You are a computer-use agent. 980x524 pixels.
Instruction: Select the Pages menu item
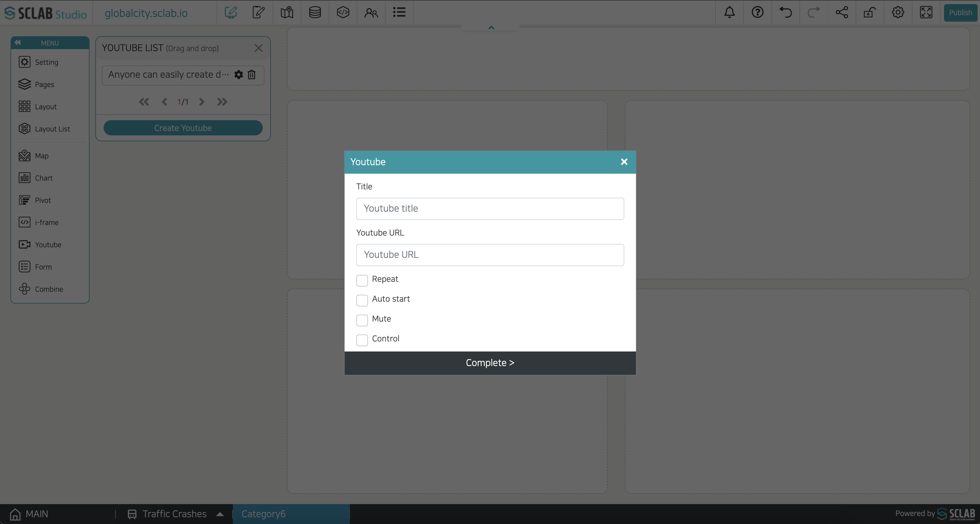click(45, 84)
